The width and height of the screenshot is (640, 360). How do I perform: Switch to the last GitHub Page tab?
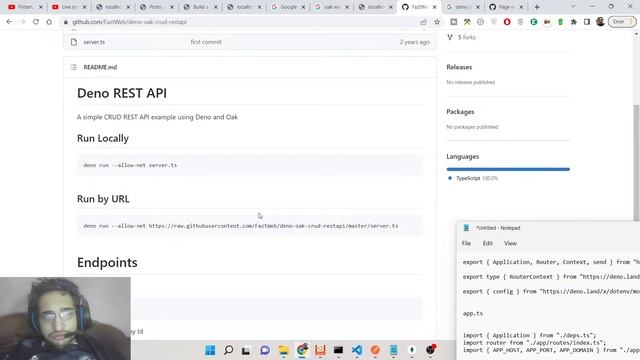click(x=505, y=7)
